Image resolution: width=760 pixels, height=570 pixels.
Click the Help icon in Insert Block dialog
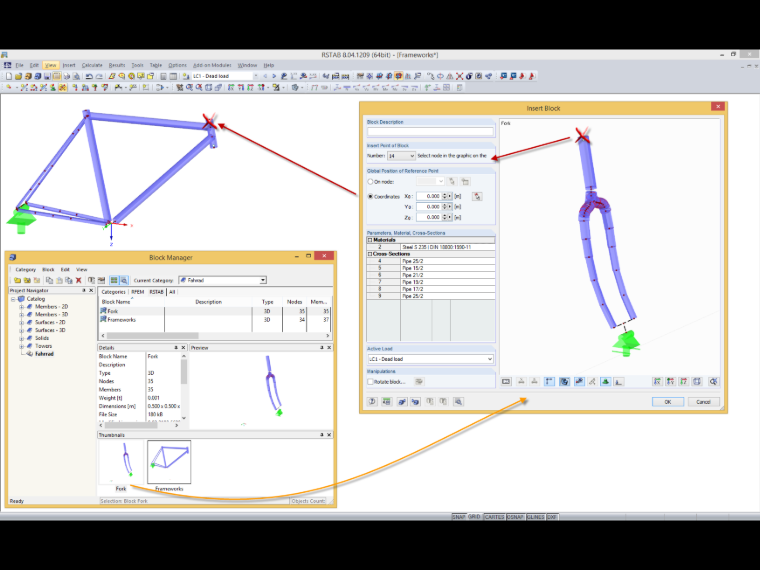[x=372, y=401]
